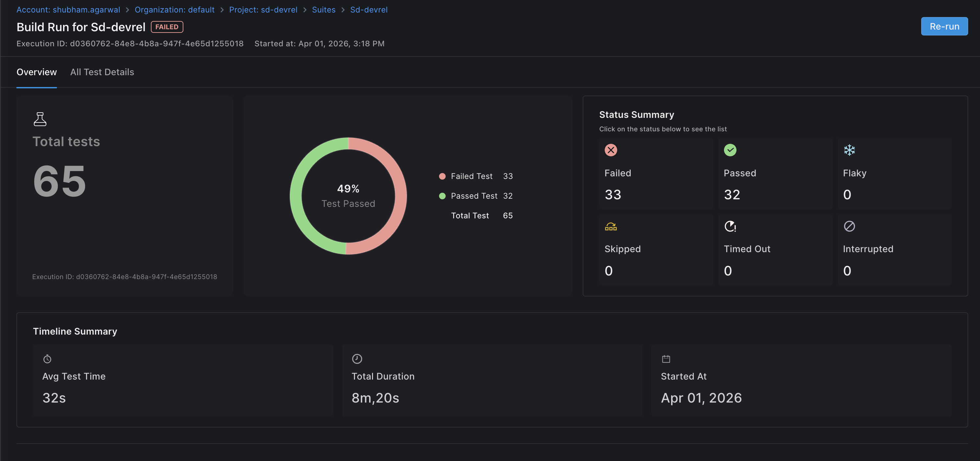Click the 32s Avg Test Time value
The width and height of the screenshot is (980, 461).
point(54,398)
